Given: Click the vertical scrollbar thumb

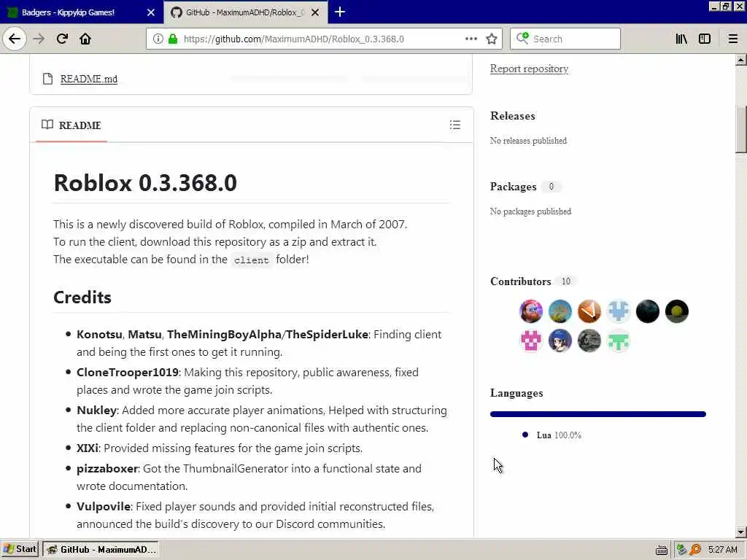Looking at the screenshot, I should (741, 129).
